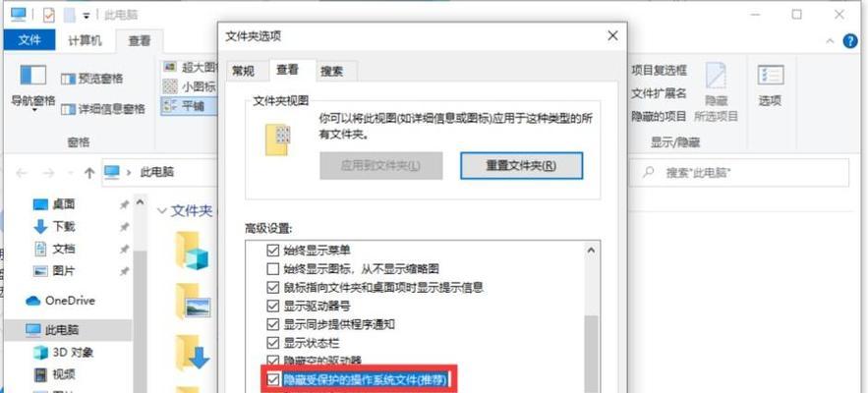Toggle the 始终显示菜单 checkbox
Image resolution: width=868 pixels, height=393 pixels.
[x=272, y=251]
